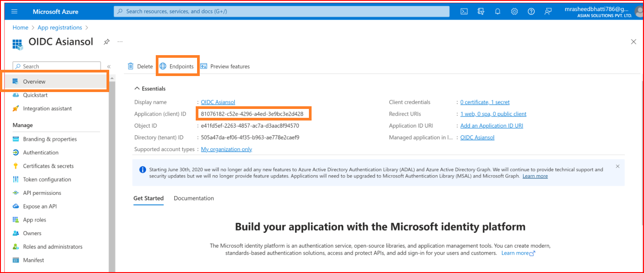
Task: Click the Integration assistant rocket icon
Action: (x=16, y=108)
